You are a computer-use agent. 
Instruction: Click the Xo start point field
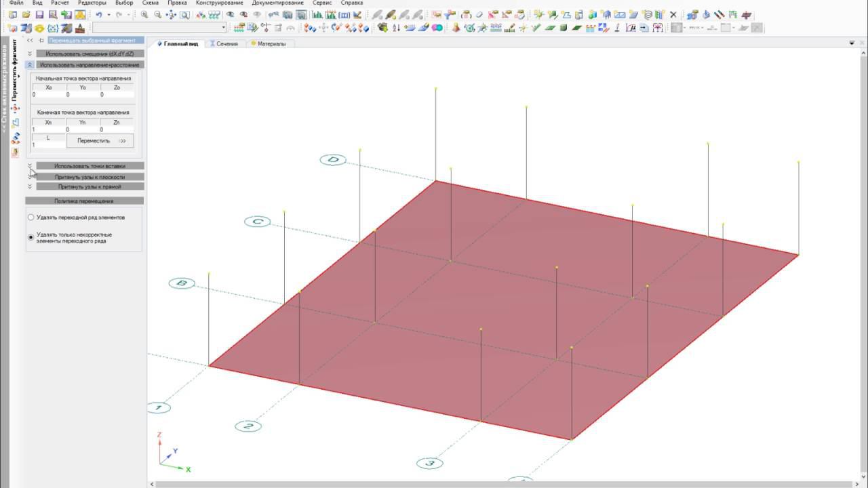tap(49, 95)
